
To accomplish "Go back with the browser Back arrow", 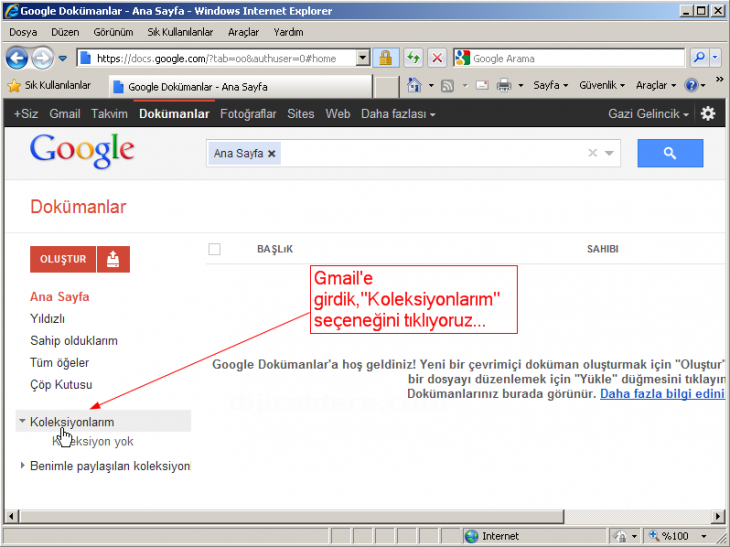I will tap(17, 59).
